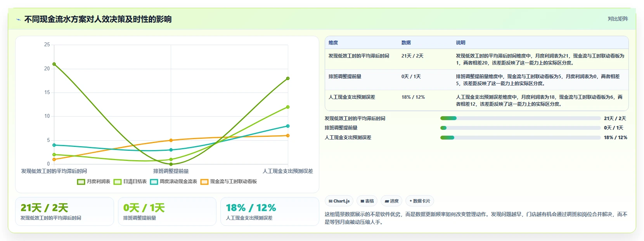
Task: Click the table value 21天 / 2天
Action: pos(412,56)
